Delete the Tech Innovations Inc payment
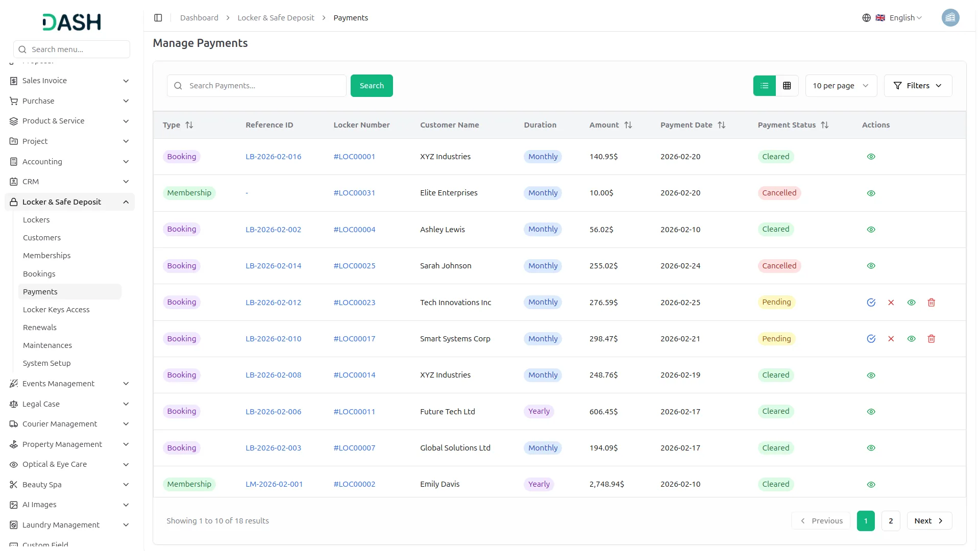Image resolution: width=980 pixels, height=551 pixels. click(932, 302)
